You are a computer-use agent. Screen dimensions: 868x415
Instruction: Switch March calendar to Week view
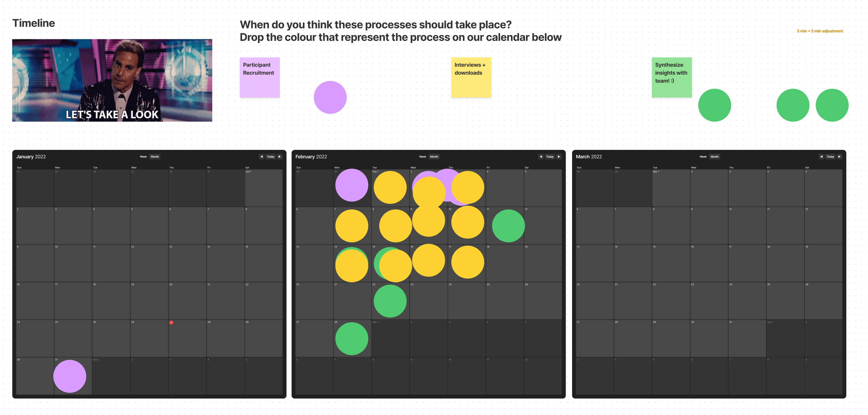click(703, 157)
